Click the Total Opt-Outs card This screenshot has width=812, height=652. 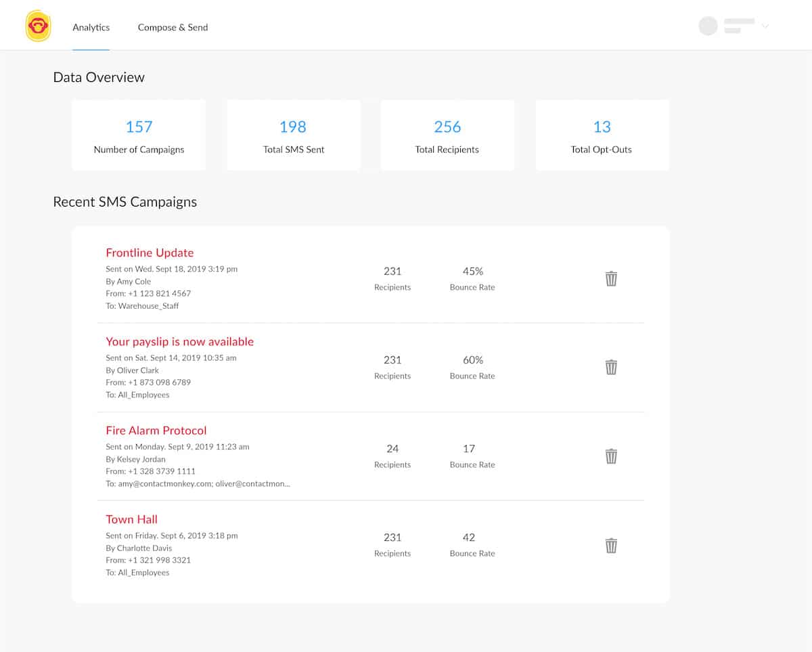pyautogui.click(x=602, y=135)
